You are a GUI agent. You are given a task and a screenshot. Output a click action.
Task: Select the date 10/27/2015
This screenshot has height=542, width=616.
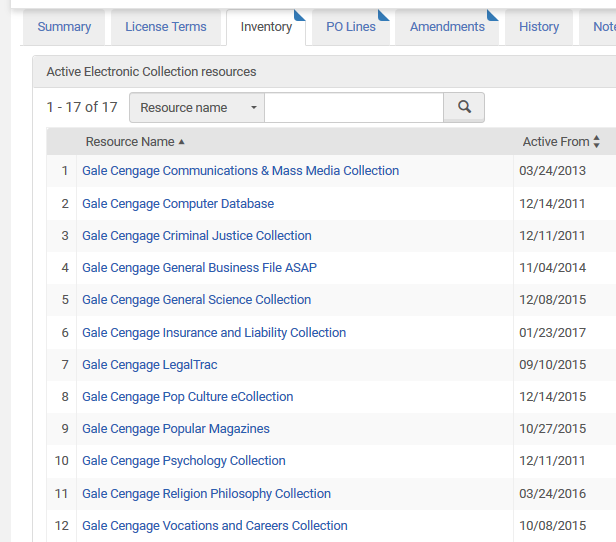point(552,429)
